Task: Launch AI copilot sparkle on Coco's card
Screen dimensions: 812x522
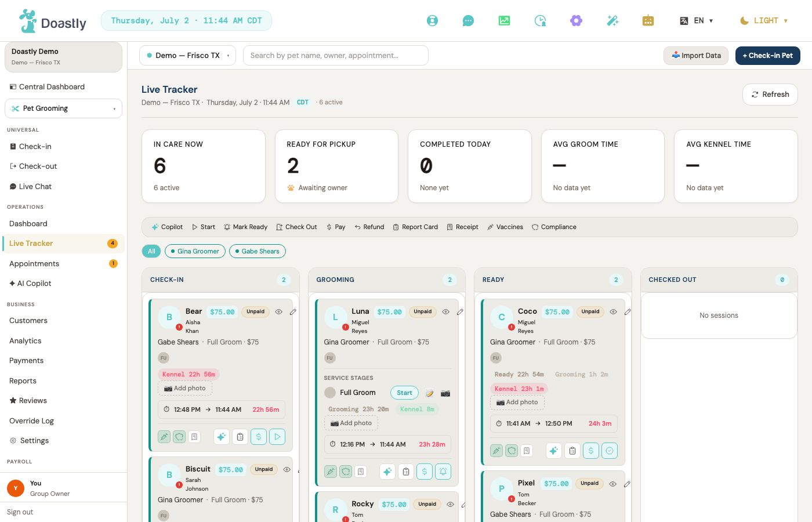Action: pos(554,451)
